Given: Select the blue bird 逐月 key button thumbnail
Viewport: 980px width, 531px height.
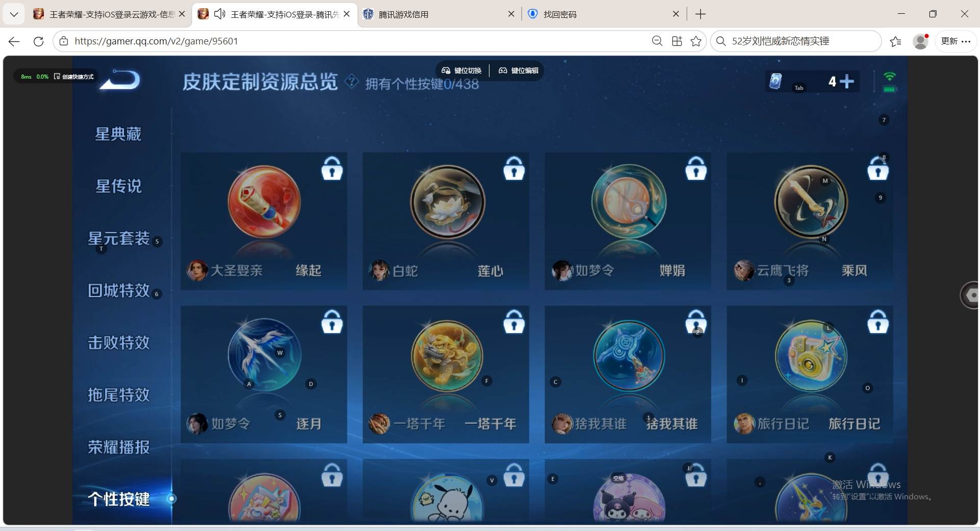Looking at the screenshot, I should point(264,355).
